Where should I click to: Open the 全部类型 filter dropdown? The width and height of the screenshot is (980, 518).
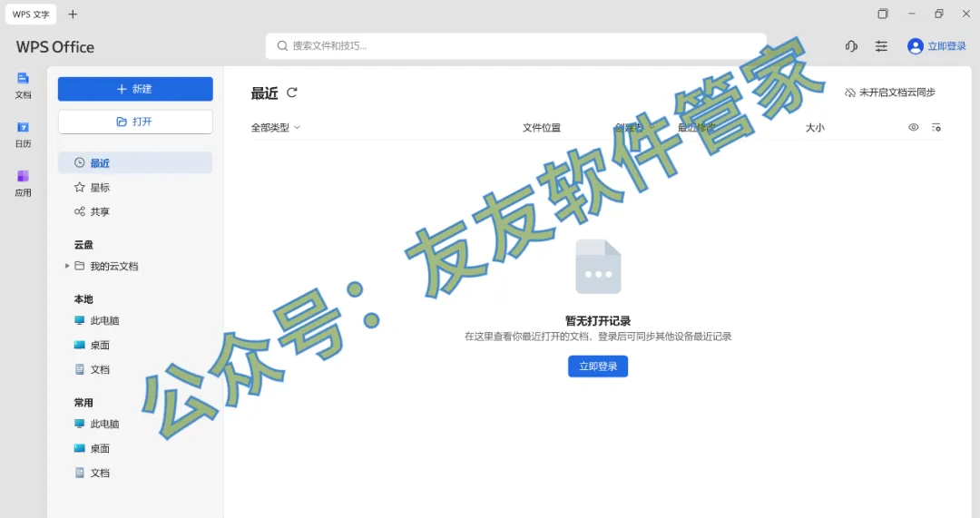276,128
